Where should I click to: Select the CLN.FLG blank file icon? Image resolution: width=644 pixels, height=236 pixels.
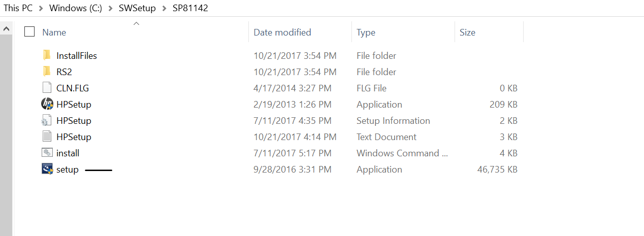point(47,88)
